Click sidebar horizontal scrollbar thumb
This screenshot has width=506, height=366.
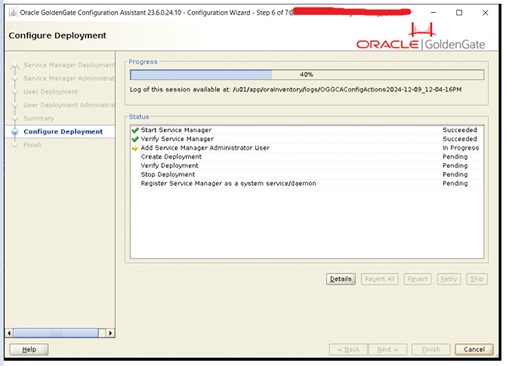[x=56, y=333]
